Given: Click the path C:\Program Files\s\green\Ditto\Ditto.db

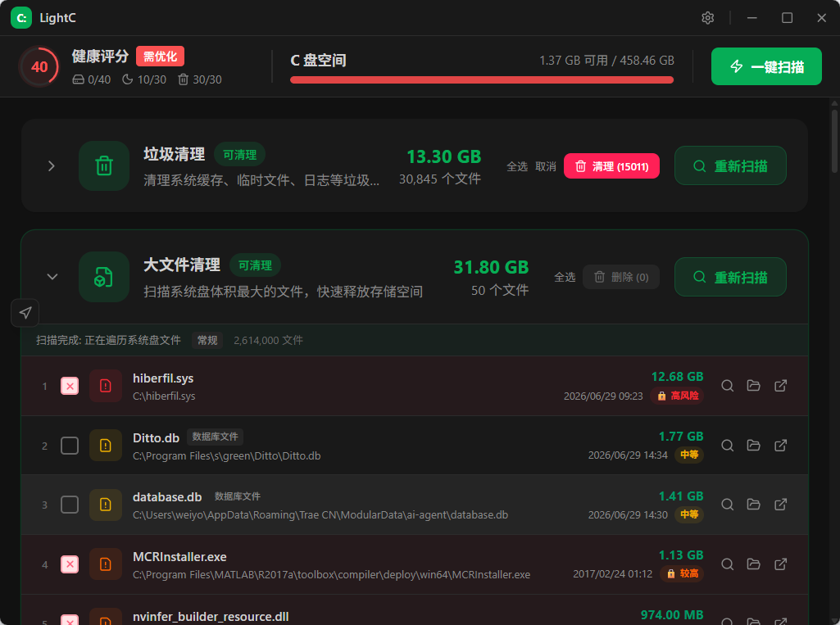Looking at the screenshot, I should (x=227, y=455).
